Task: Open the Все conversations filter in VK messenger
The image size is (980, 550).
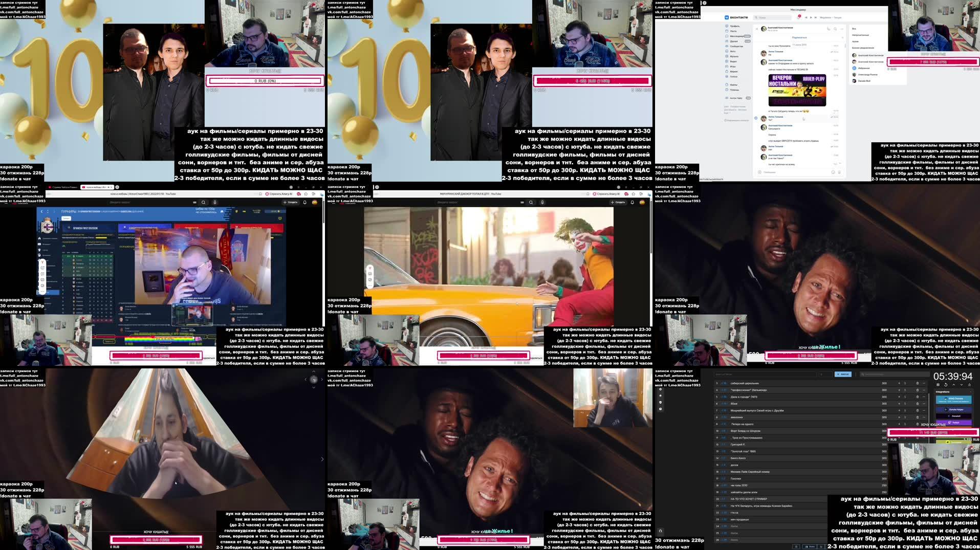Action: pyautogui.click(x=853, y=29)
